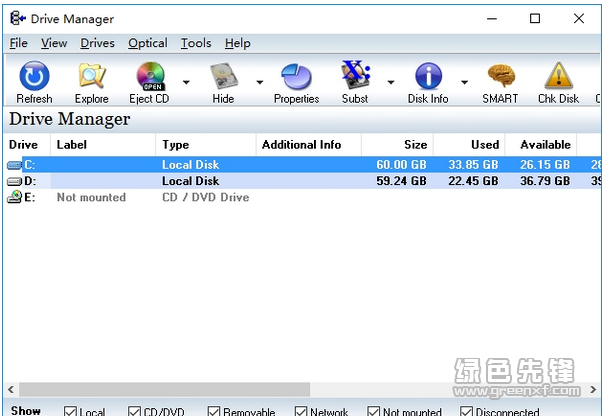
Task: Click the C: drive icon
Action: [14, 165]
